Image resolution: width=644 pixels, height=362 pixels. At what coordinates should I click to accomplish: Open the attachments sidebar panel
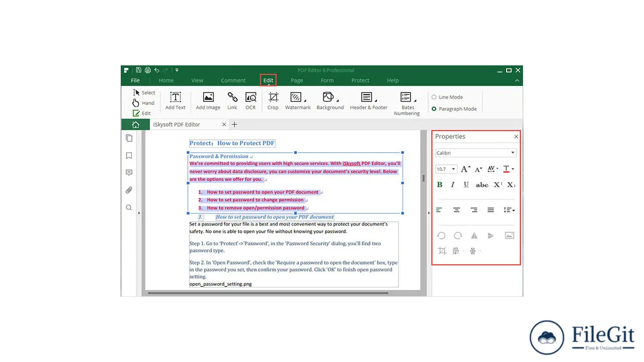click(x=129, y=190)
